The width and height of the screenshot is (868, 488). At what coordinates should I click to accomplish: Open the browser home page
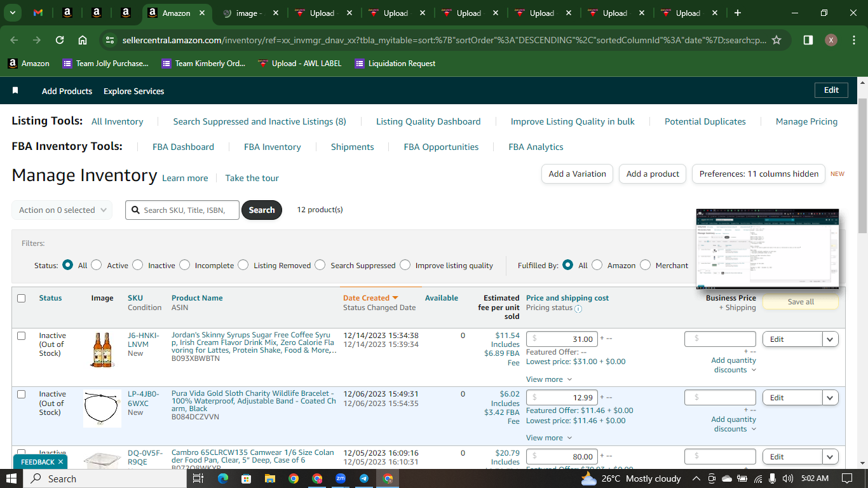[83, 40]
